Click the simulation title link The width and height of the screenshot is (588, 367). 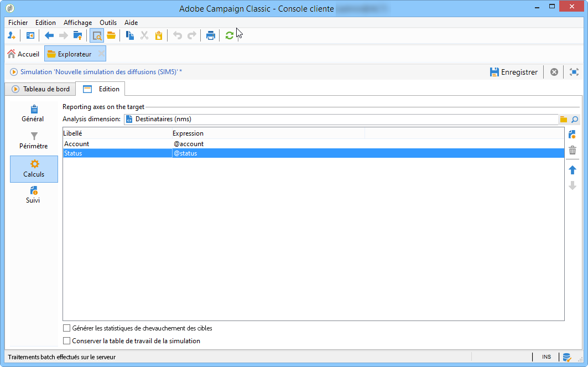tap(101, 71)
